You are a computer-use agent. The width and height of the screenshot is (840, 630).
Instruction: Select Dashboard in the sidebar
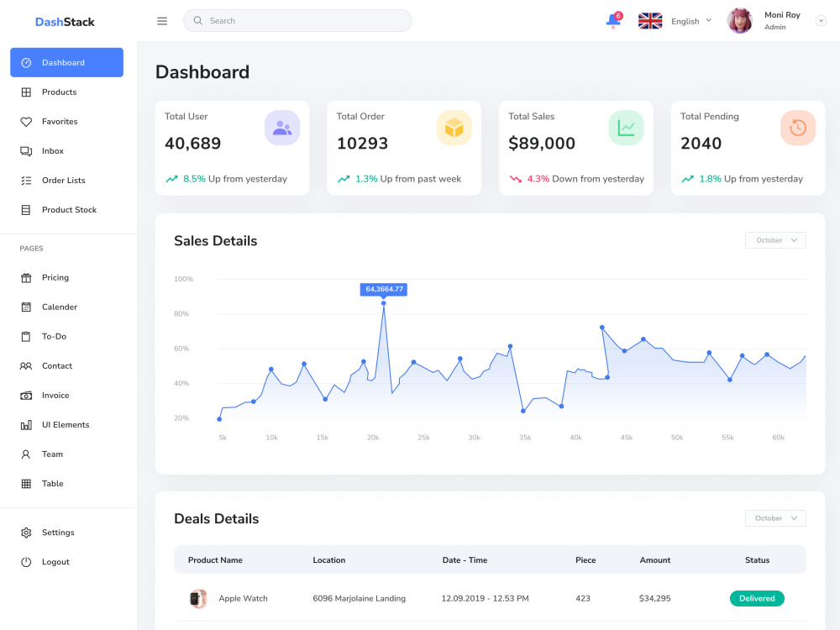pos(66,62)
